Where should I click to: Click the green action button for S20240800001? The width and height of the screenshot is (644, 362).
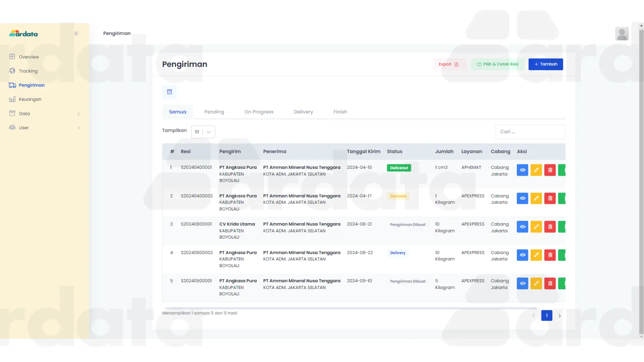tap(562, 227)
